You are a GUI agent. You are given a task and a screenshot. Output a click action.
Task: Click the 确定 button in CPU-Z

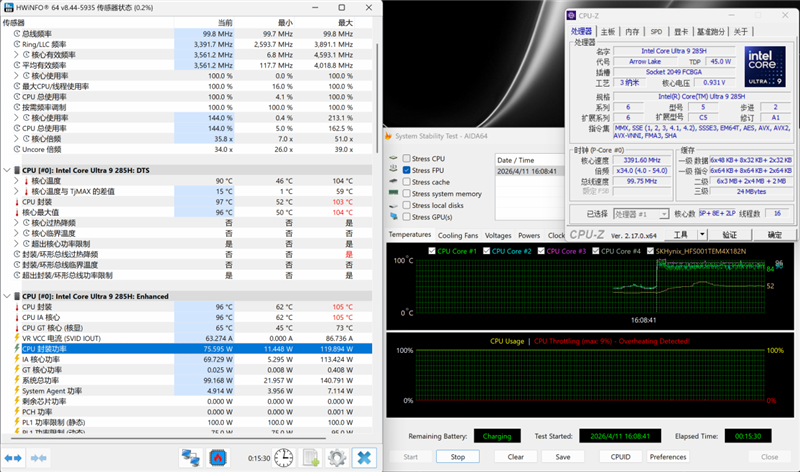(x=774, y=234)
